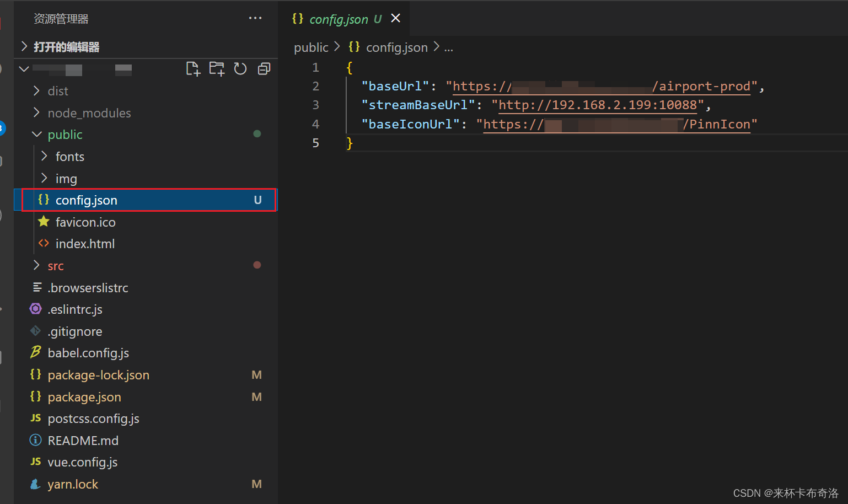
Task: Click the New File icon in explorer toolbar
Action: (x=193, y=69)
